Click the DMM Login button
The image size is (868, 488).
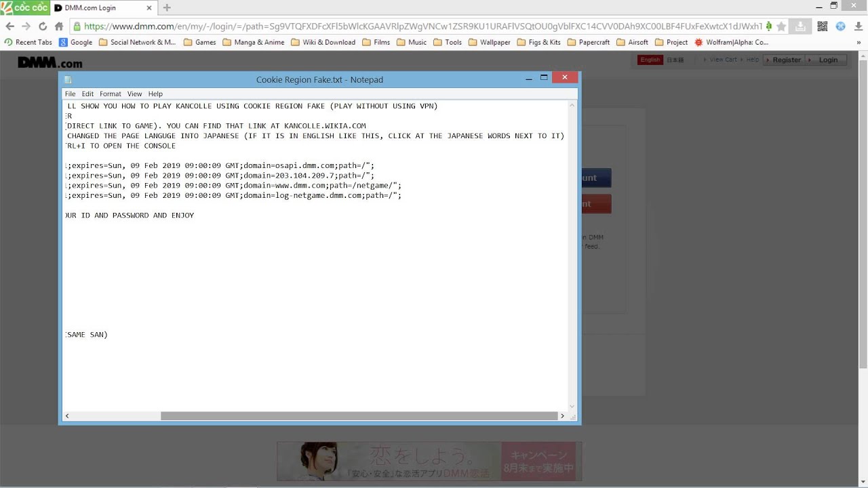[828, 60]
